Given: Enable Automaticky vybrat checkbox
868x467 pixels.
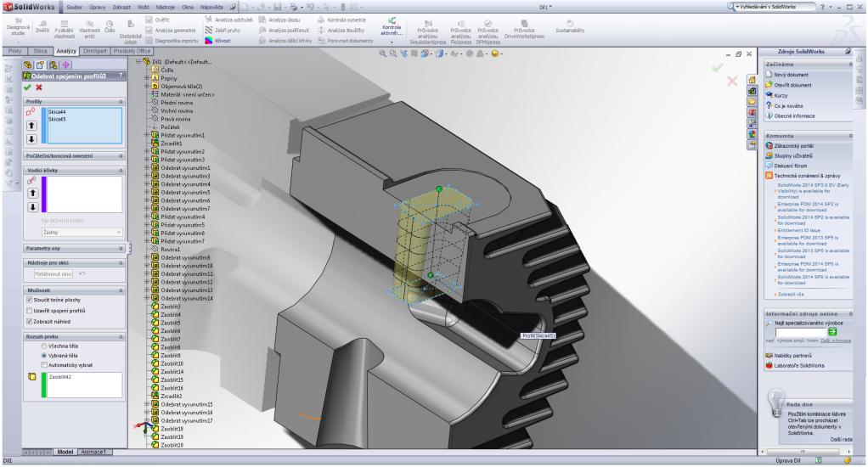Looking at the screenshot, I should (44, 365).
